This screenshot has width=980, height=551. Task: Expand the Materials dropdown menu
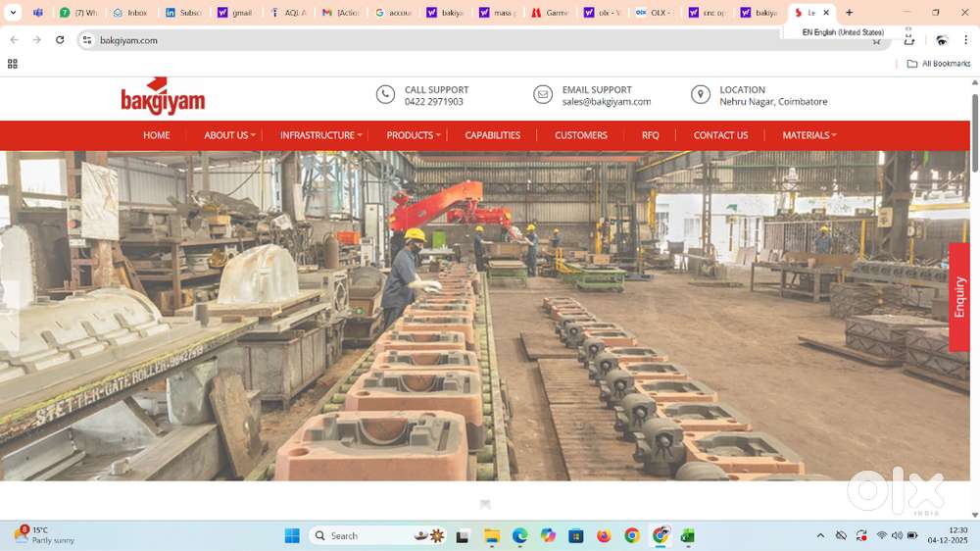[x=808, y=135]
